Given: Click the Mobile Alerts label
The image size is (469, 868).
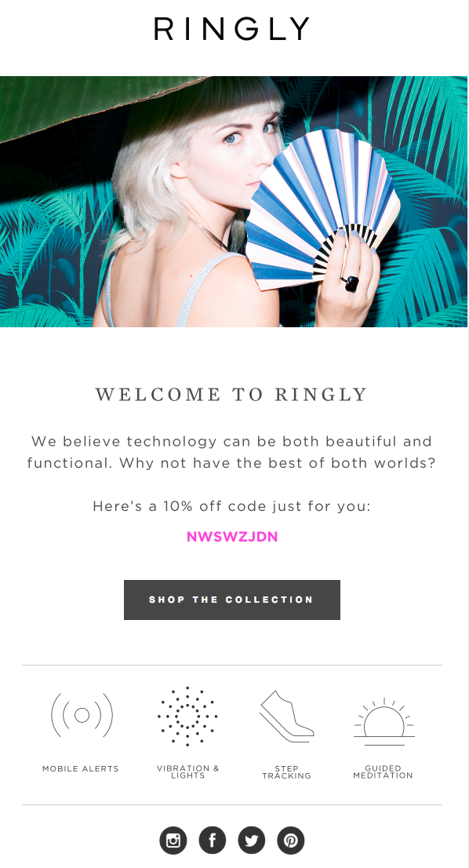Looking at the screenshot, I should click(x=81, y=768).
